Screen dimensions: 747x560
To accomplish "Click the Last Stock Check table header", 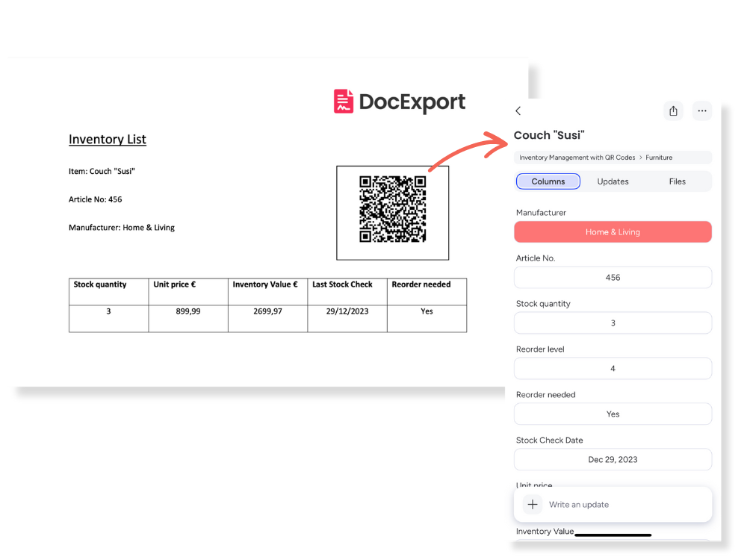I will [x=347, y=291].
